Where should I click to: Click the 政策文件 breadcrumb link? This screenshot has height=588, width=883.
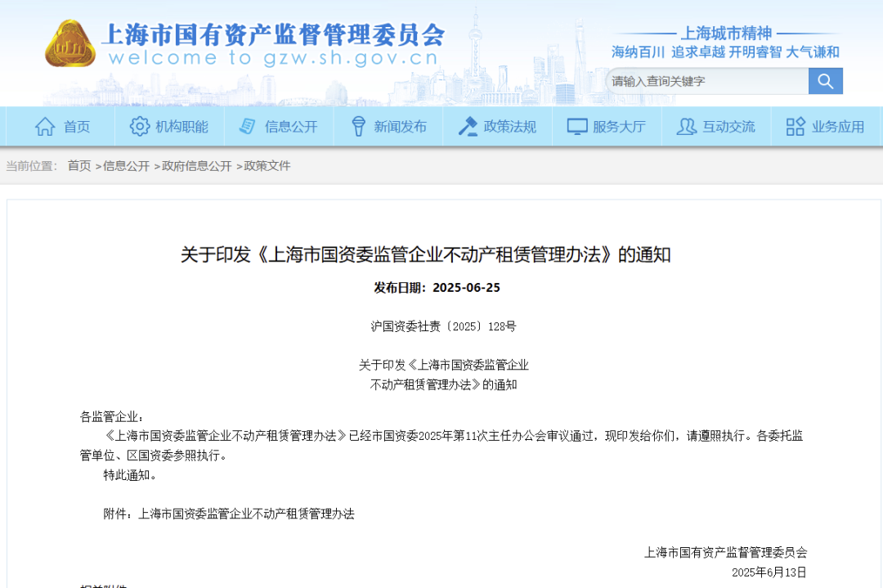point(267,166)
